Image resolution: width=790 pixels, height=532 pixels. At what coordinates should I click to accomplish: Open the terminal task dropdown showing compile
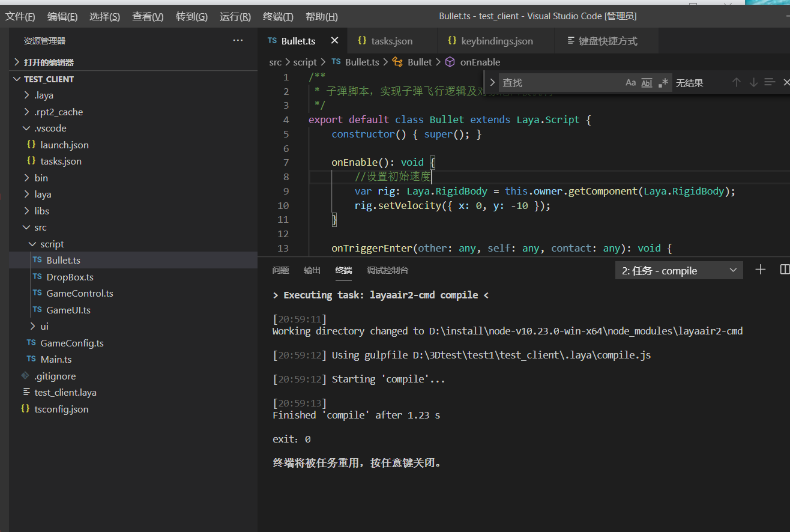tap(679, 270)
